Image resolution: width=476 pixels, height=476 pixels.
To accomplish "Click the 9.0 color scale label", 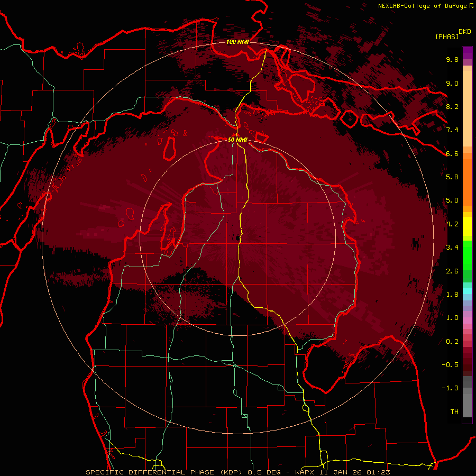I will click(x=452, y=83).
